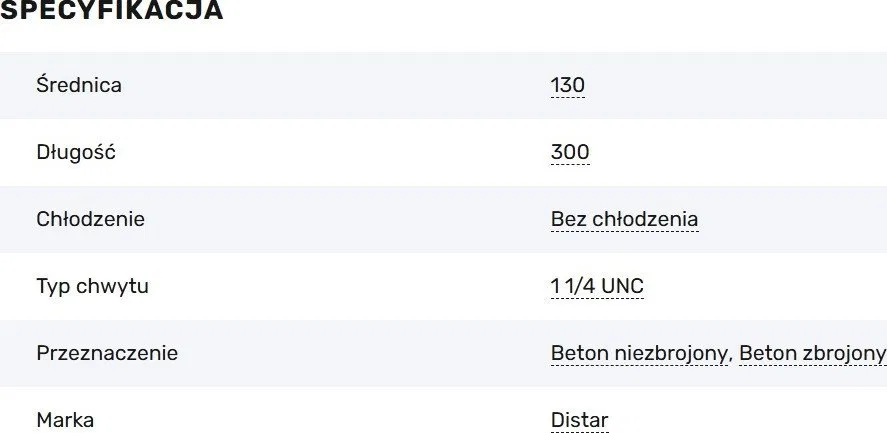The image size is (887, 433).
Task: Select the Beton niezbrojony link
Action: [x=639, y=353]
